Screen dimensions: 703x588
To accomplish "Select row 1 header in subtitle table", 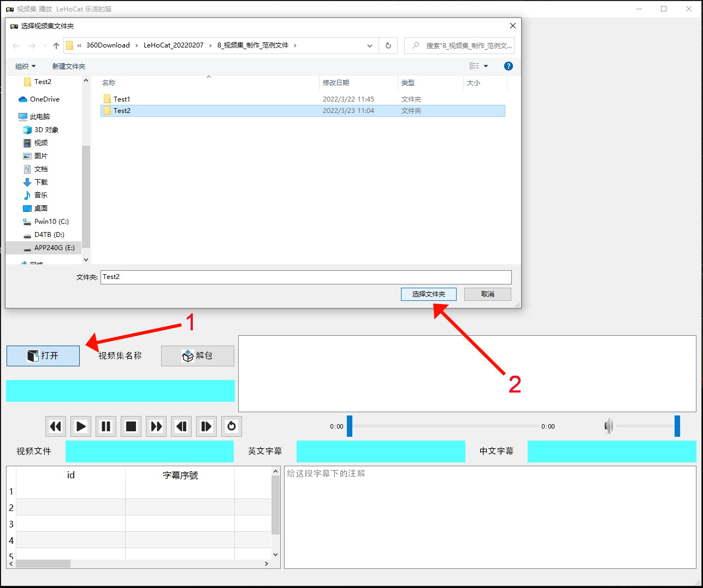I will click(11, 491).
